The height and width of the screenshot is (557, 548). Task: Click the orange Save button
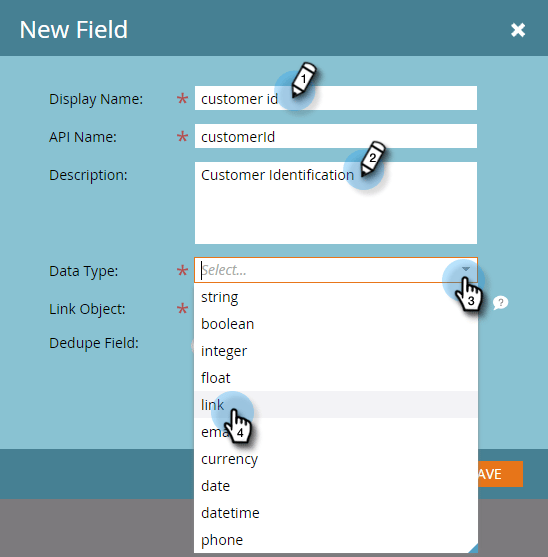click(500, 474)
